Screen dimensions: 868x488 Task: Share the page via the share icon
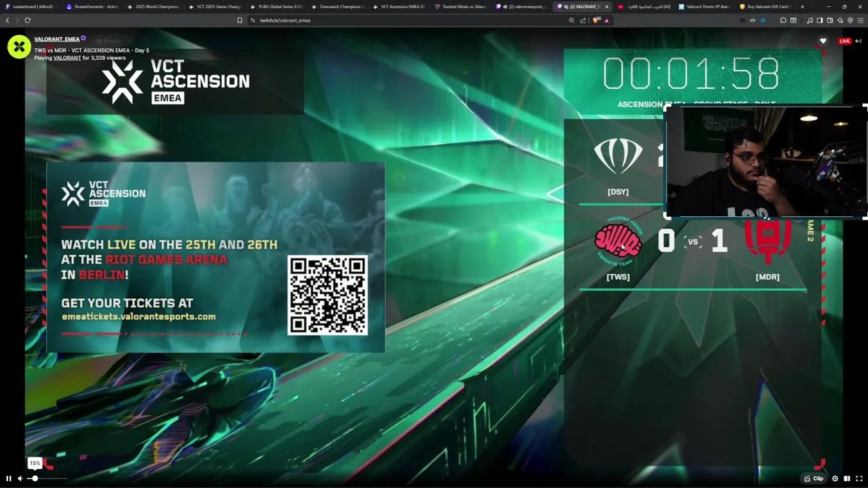click(x=583, y=20)
